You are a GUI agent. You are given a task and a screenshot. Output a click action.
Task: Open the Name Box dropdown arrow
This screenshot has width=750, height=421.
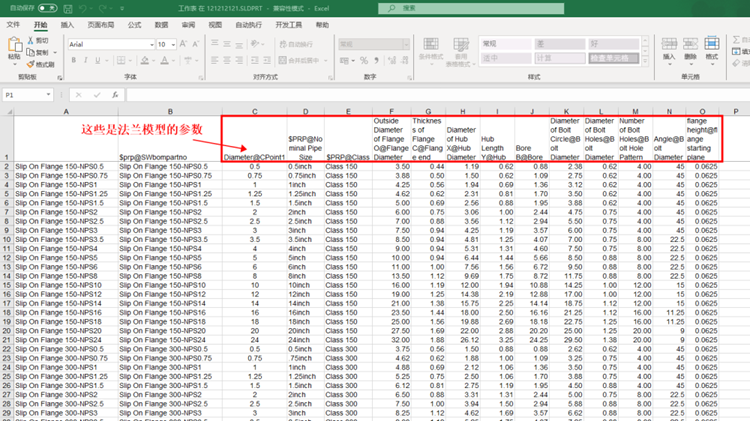(x=48, y=95)
